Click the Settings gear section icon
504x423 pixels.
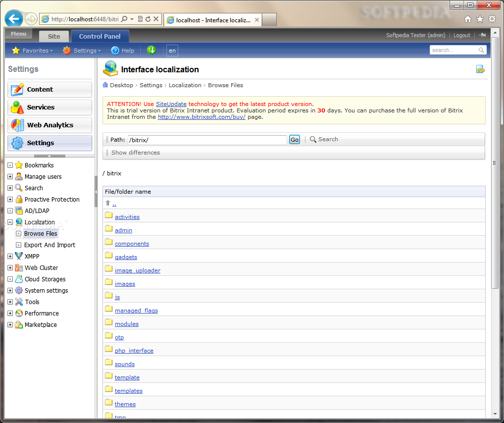17,143
